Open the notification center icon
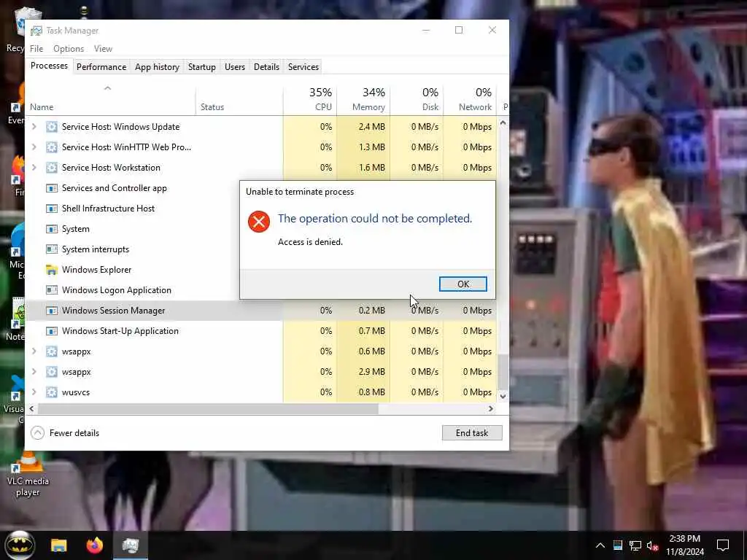 click(723, 545)
